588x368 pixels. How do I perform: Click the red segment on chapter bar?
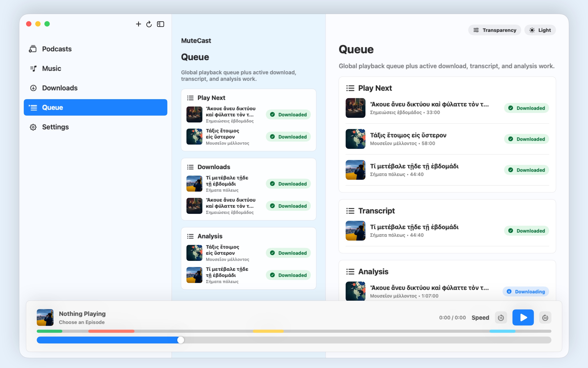111,331
